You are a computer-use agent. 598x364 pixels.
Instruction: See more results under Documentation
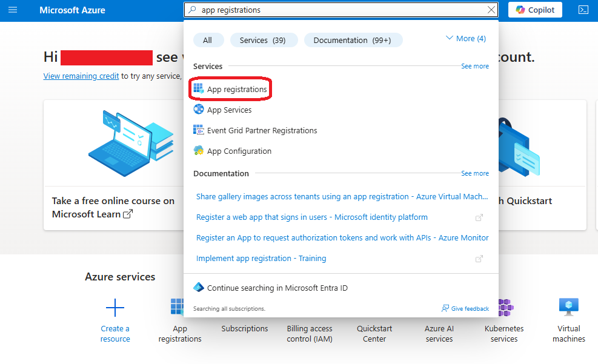tap(474, 174)
